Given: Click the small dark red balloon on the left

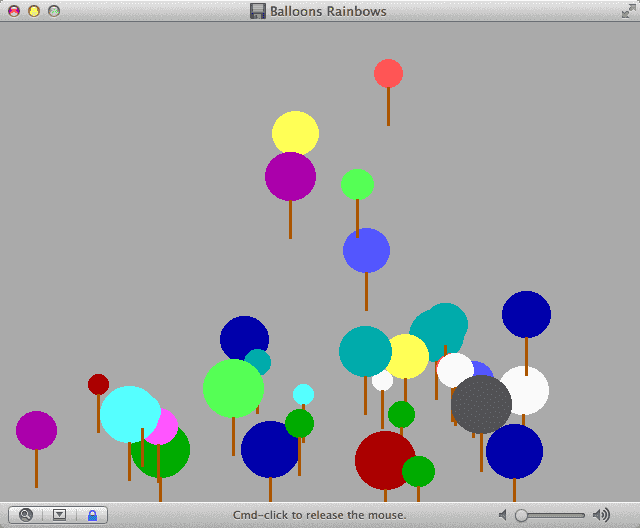Looking at the screenshot, I should click(98, 384).
